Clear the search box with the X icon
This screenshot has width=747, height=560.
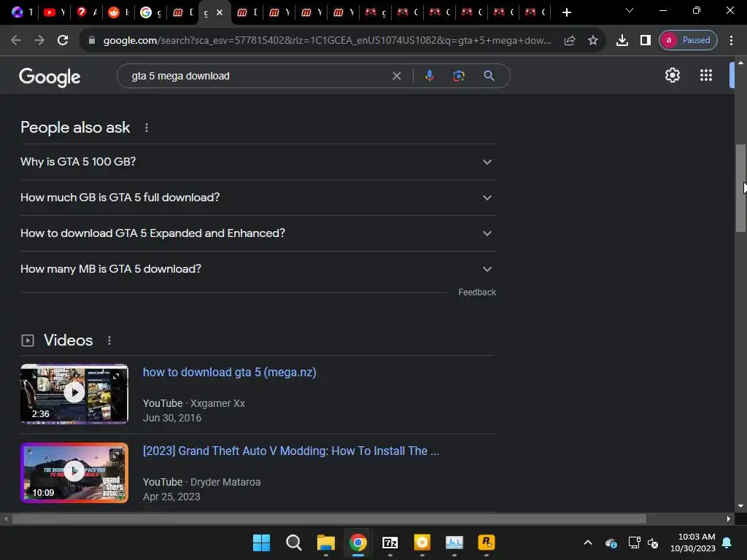pyautogui.click(x=396, y=76)
